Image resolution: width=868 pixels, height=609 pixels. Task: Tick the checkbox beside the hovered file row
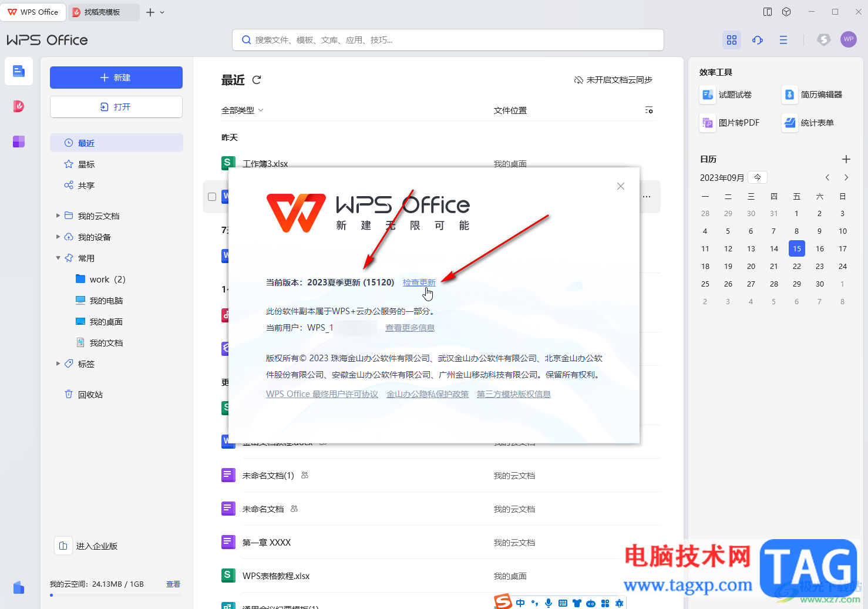point(212,197)
